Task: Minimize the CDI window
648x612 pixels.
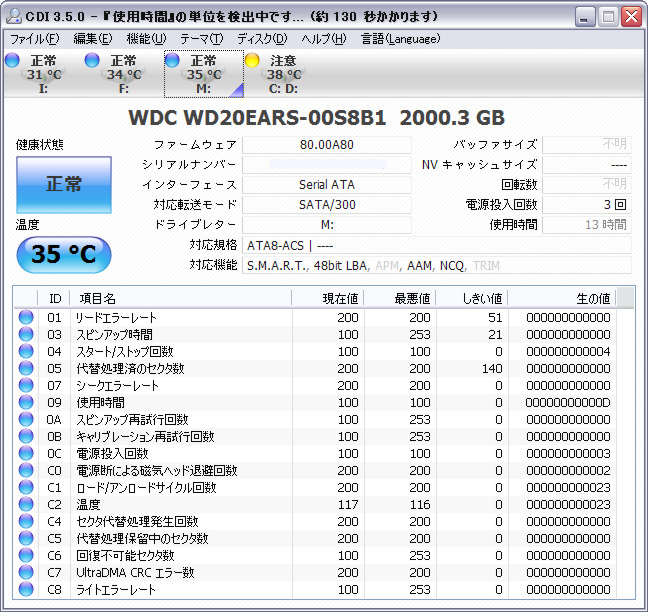Action: 584,17
